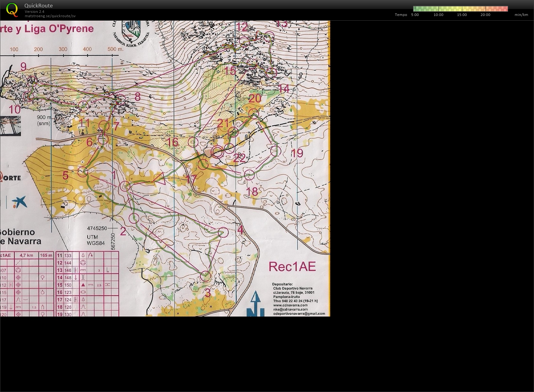
Task: Click the Club Deportivo Navarra text
Action: click(293, 288)
